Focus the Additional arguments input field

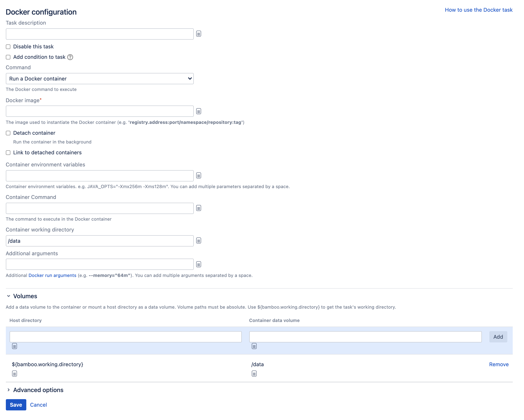pyautogui.click(x=100, y=264)
